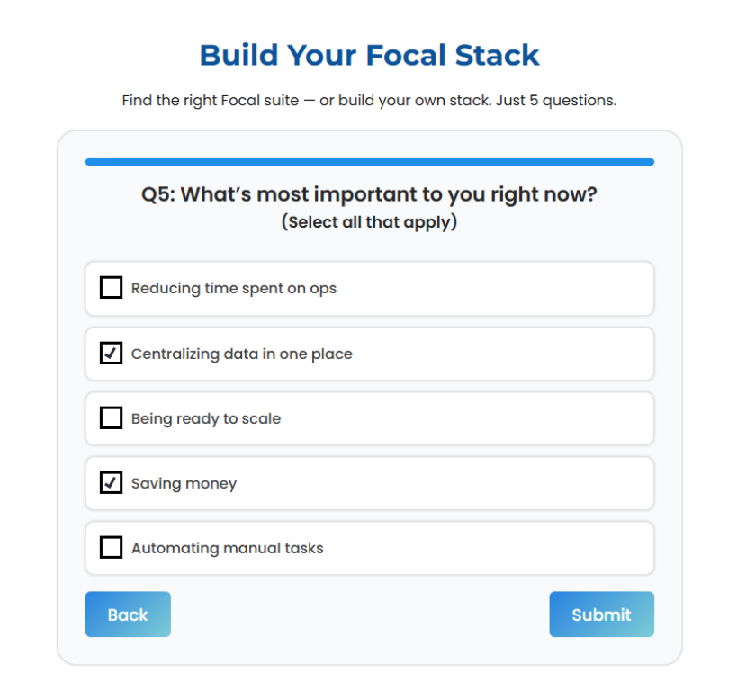Select the 'Being ready to scale' label text
The width and height of the screenshot is (747, 700).
click(206, 418)
